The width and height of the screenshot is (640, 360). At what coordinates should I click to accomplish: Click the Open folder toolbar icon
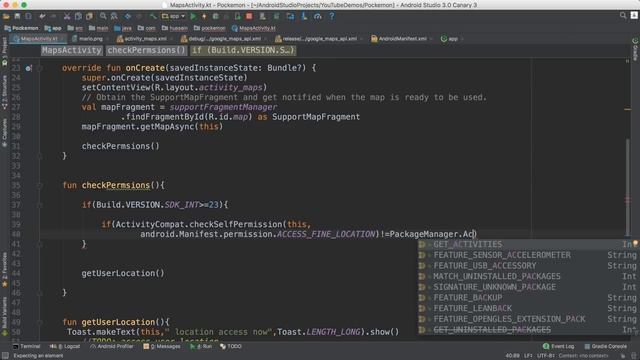pyautogui.click(x=6, y=16)
